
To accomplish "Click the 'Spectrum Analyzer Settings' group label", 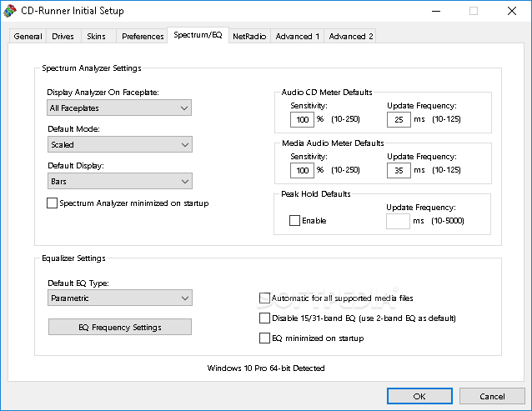I will [92, 68].
